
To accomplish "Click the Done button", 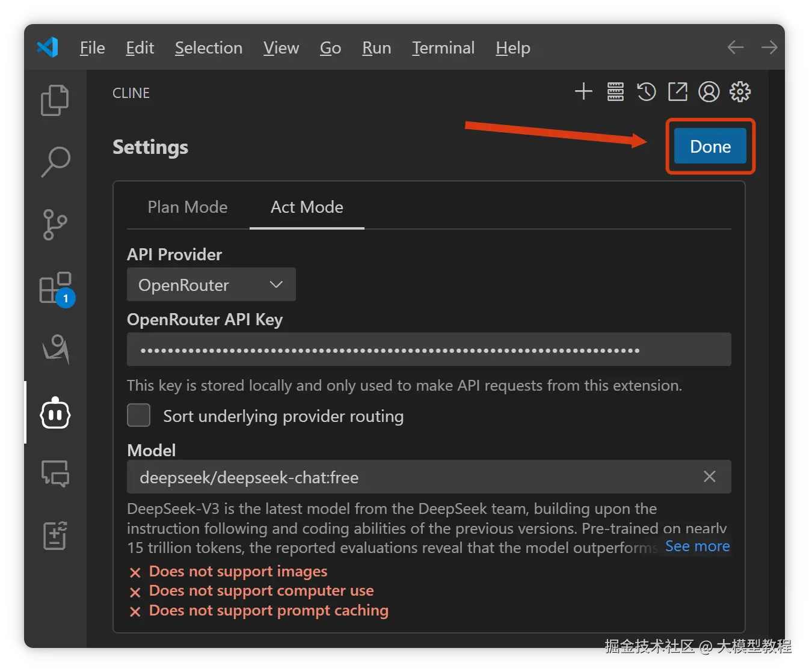I will point(710,147).
